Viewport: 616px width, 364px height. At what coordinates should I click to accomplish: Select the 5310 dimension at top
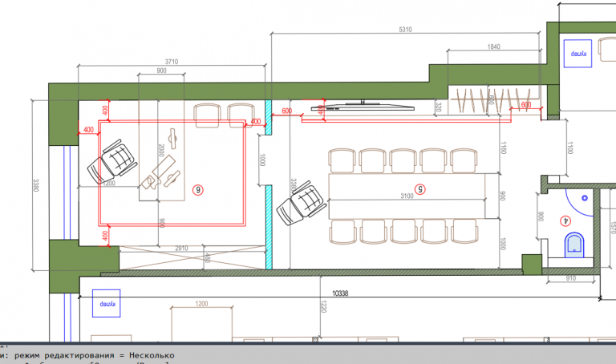(405, 30)
